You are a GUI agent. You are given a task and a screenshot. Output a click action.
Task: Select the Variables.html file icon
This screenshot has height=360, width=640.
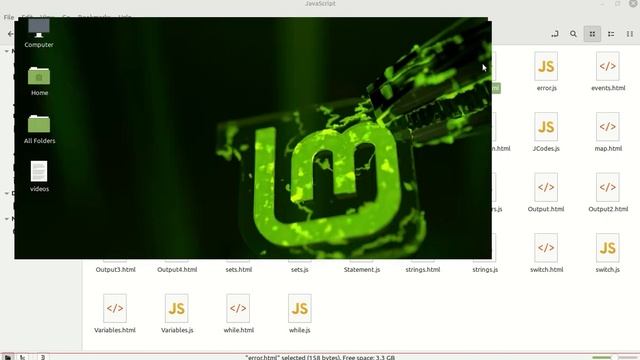(115, 308)
